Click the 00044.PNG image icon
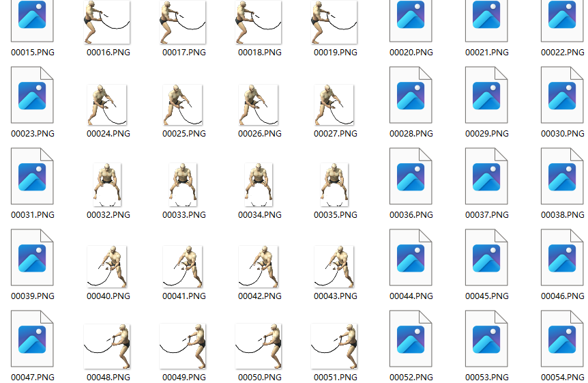The width and height of the screenshot is (588, 383). coord(411,259)
